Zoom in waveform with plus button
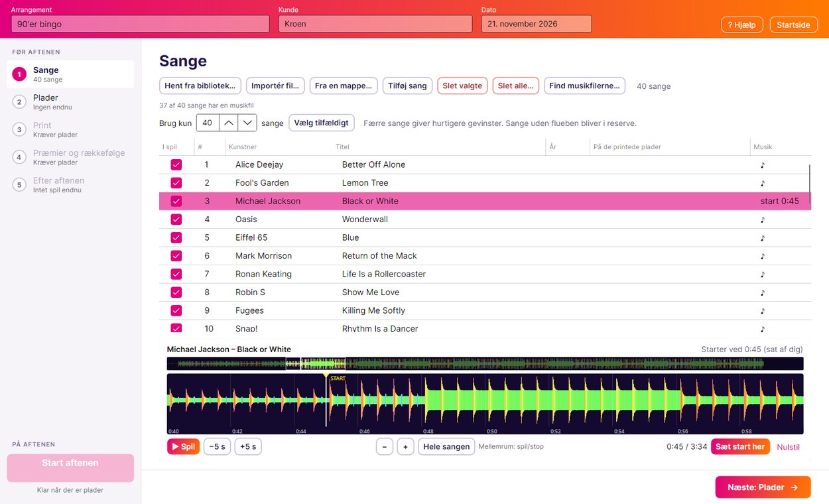829x504 pixels. pos(406,446)
